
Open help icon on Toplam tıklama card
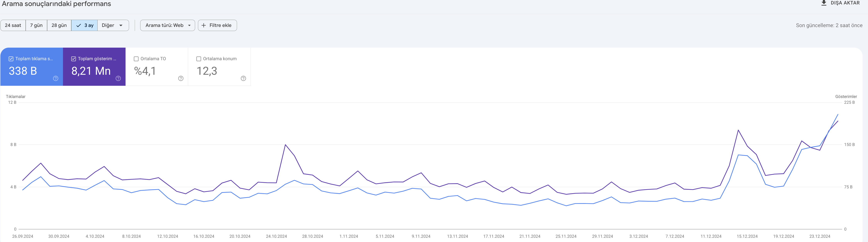[56, 78]
